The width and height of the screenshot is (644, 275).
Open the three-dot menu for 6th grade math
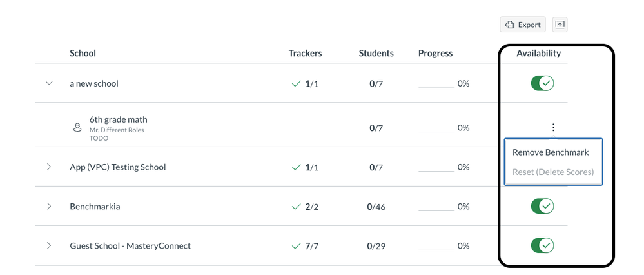point(553,128)
